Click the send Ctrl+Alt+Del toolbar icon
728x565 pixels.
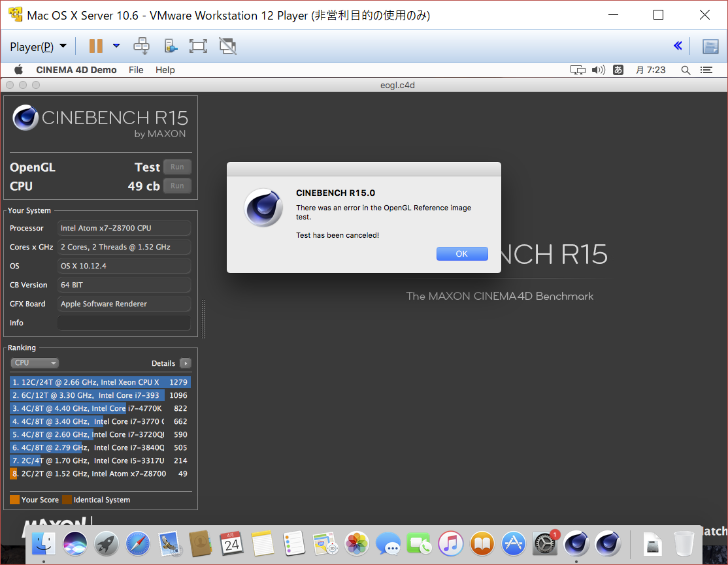point(141,46)
